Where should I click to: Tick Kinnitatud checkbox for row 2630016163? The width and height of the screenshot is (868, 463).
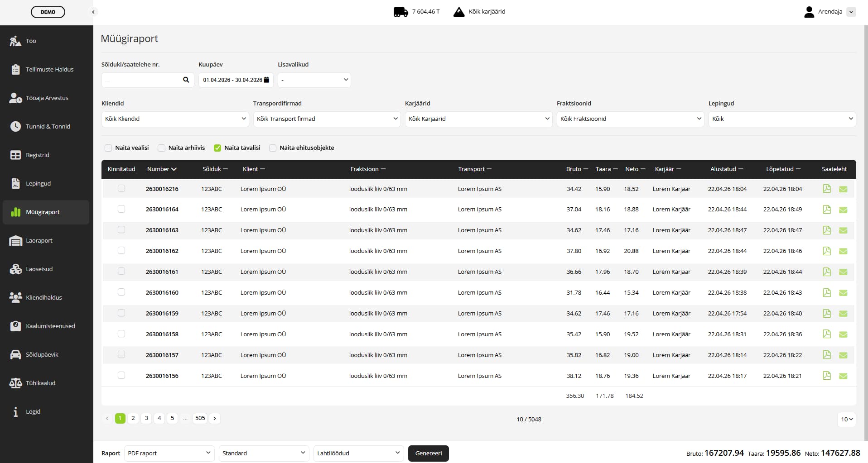tap(121, 230)
